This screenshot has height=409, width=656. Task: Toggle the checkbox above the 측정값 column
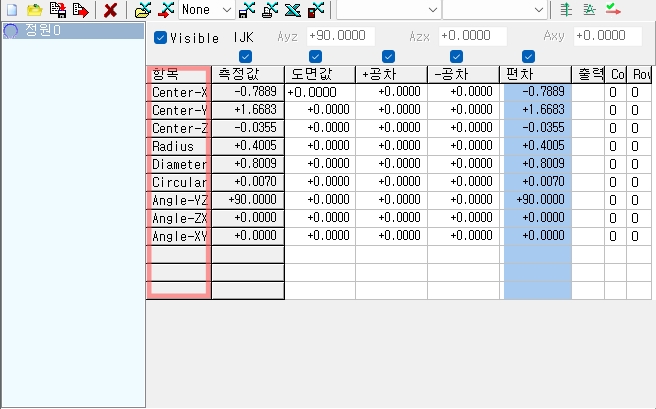click(x=245, y=56)
